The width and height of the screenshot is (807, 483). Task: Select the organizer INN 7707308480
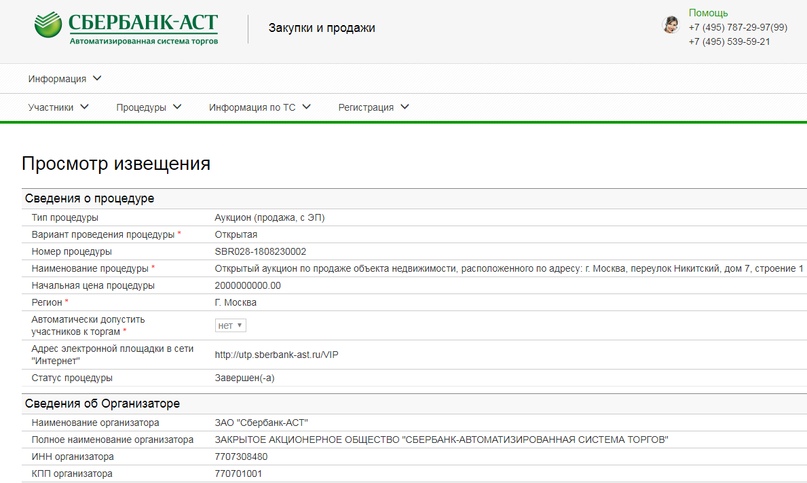coord(241,457)
